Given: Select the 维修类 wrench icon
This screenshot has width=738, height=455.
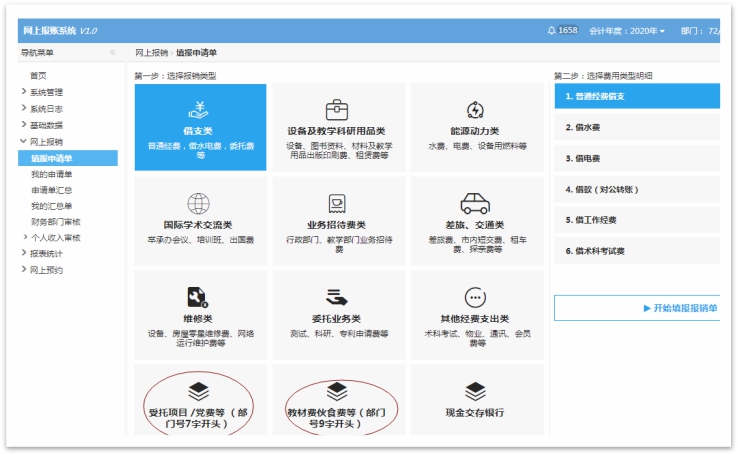Looking at the screenshot, I should click(200, 297).
